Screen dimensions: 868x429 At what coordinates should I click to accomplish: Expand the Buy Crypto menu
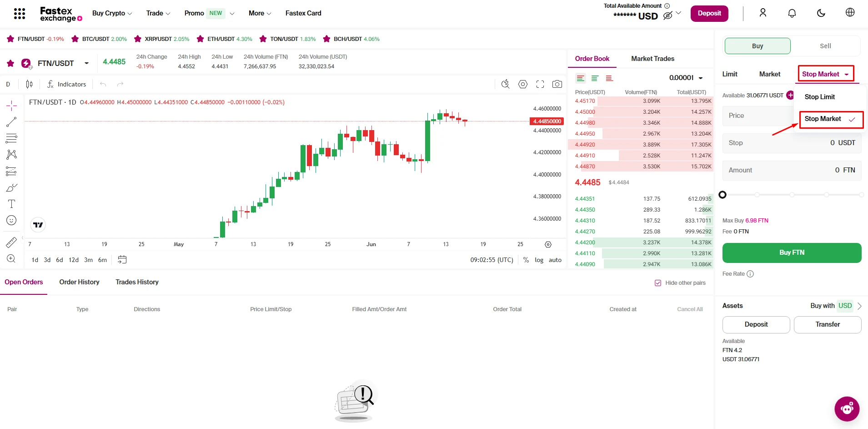pyautogui.click(x=112, y=13)
